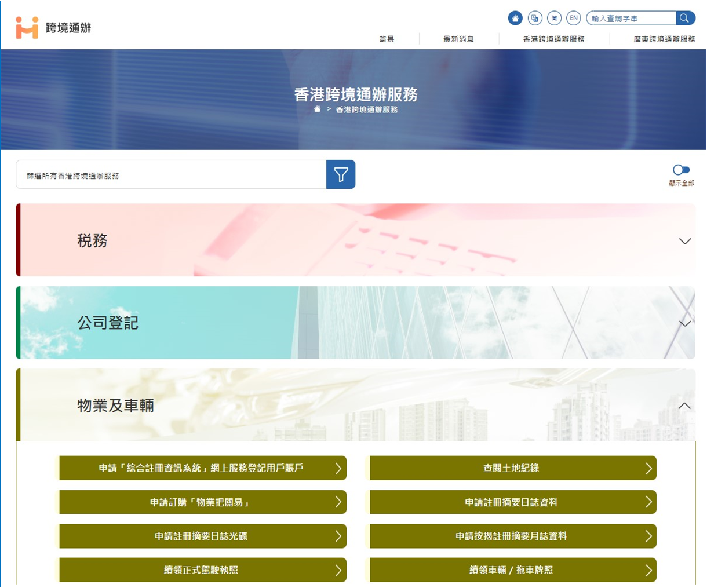Click the blue home icon in header
The image size is (707, 588).
(515, 19)
